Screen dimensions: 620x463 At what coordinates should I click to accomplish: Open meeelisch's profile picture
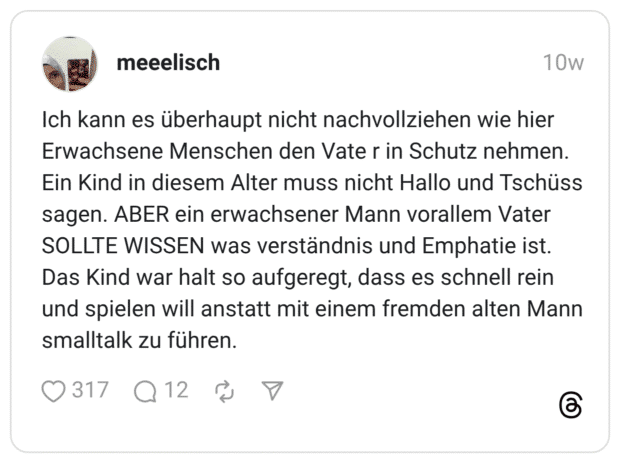point(69,64)
